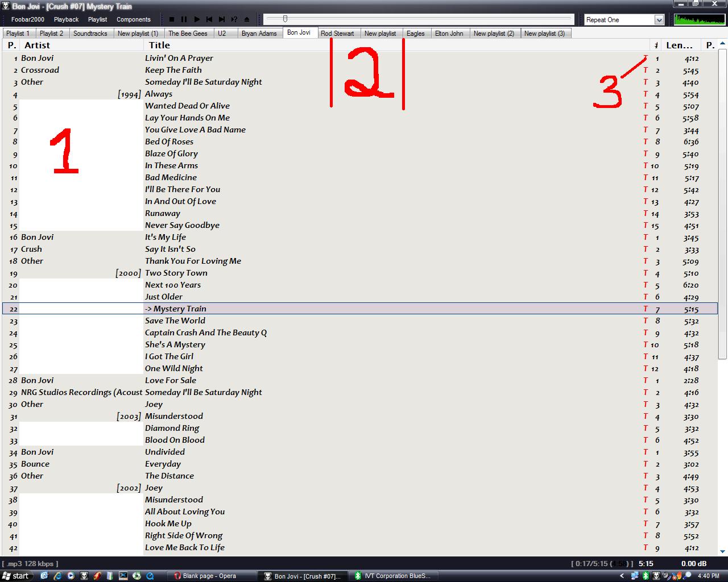This screenshot has width=728, height=582.
Task: Open the Soundtracks playlist tab
Action: click(x=90, y=34)
